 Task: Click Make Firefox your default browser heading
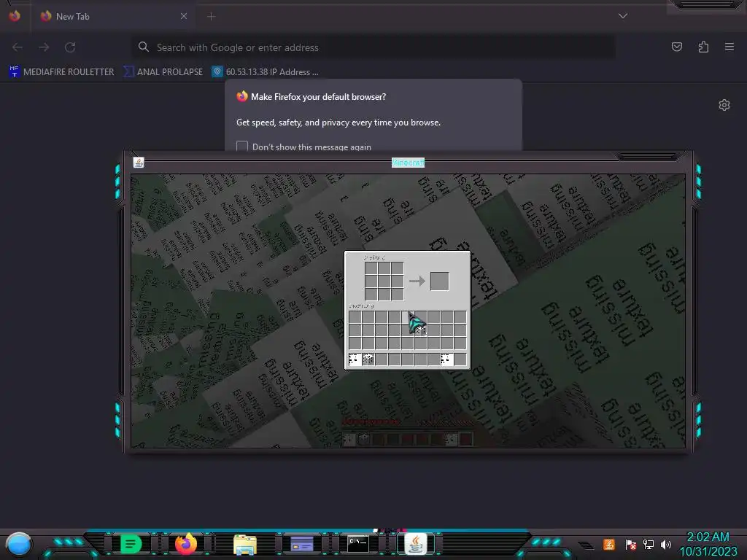tap(318, 97)
